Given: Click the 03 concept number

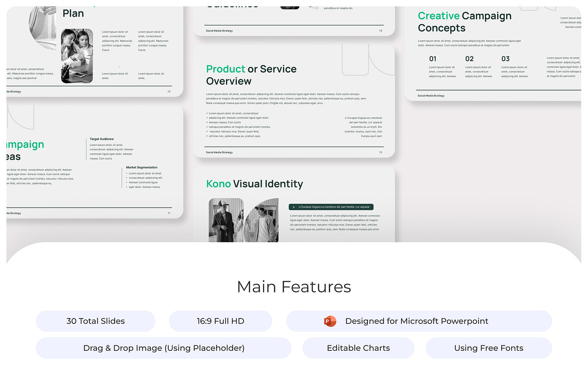Looking at the screenshot, I should point(505,59).
